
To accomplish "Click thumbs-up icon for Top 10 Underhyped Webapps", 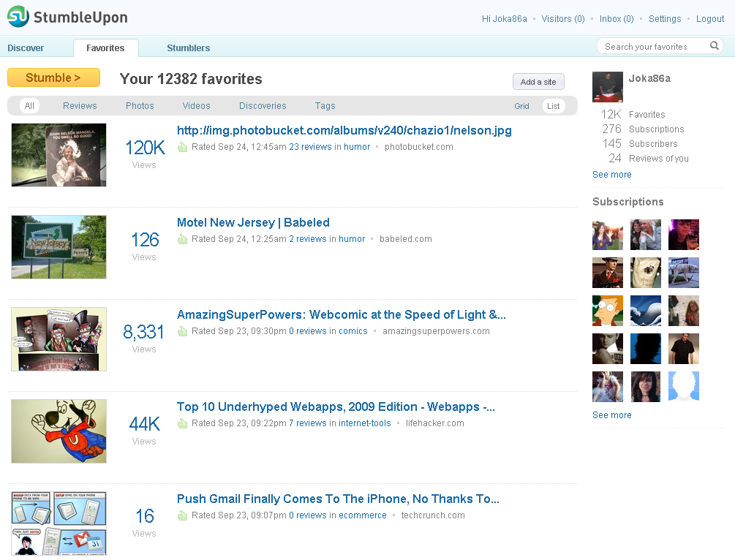I will [182, 423].
